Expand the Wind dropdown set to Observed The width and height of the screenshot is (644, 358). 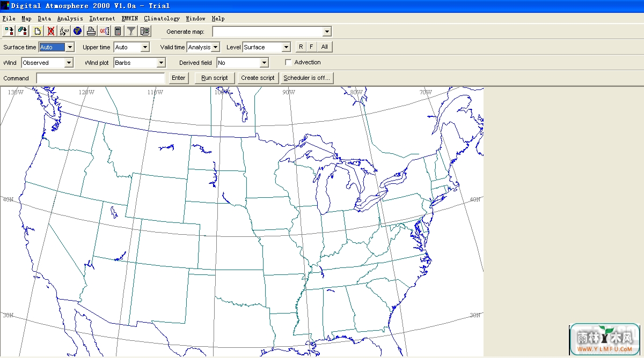(68, 63)
